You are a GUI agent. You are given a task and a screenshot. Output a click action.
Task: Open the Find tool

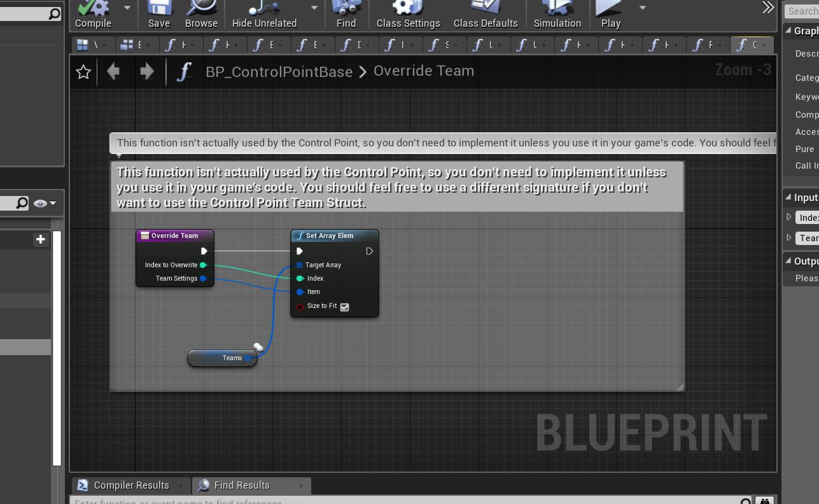click(346, 15)
